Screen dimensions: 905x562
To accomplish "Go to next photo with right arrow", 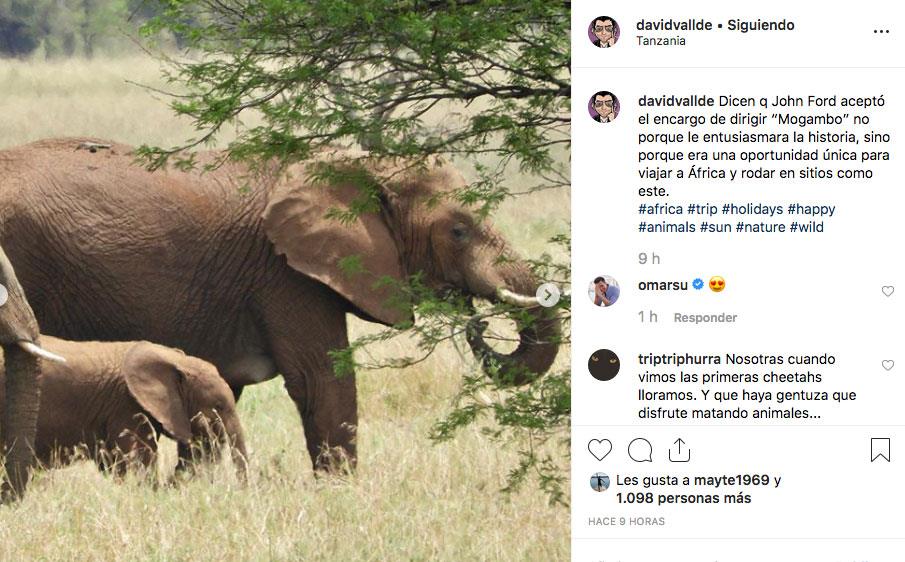I will [x=548, y=295].
